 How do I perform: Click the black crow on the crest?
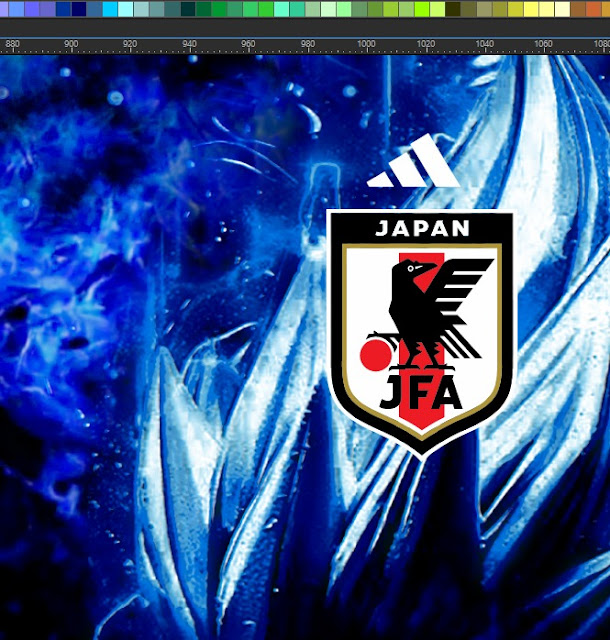pos(429,314)
